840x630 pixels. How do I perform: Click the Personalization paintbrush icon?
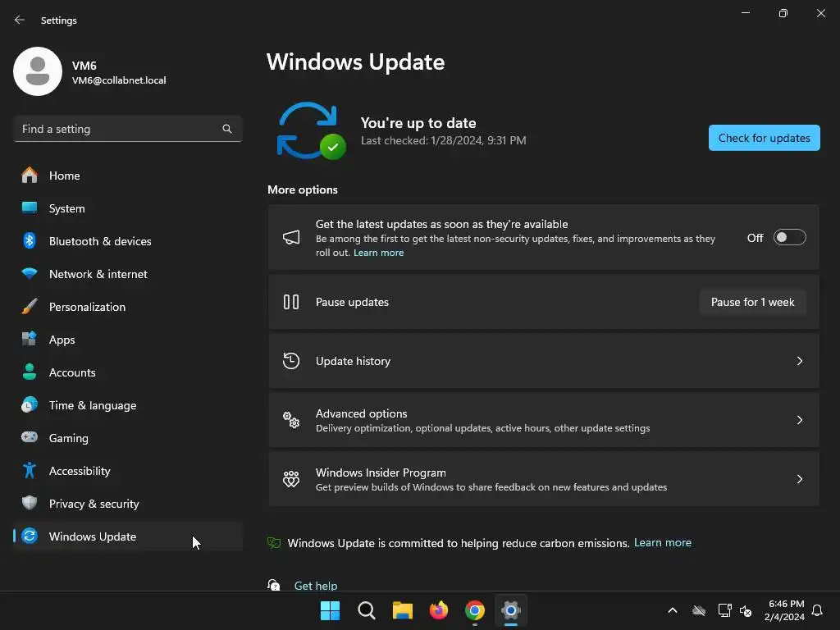tap(30, 307)
